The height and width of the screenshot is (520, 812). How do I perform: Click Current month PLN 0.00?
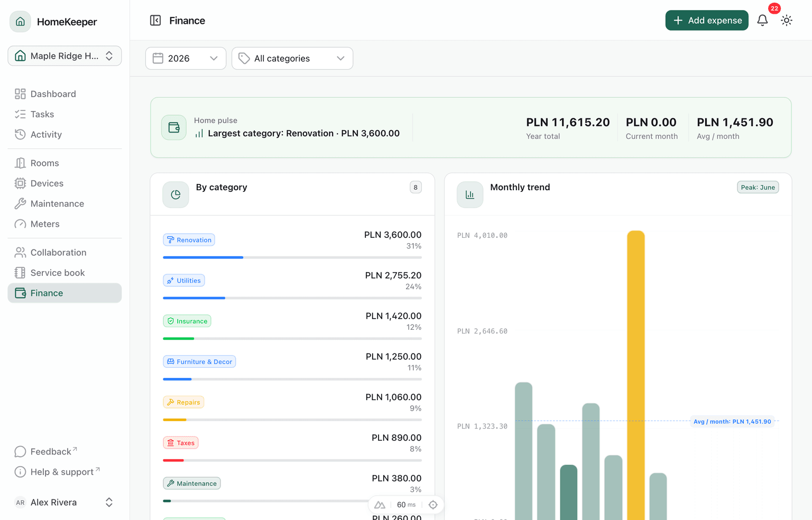652,128
